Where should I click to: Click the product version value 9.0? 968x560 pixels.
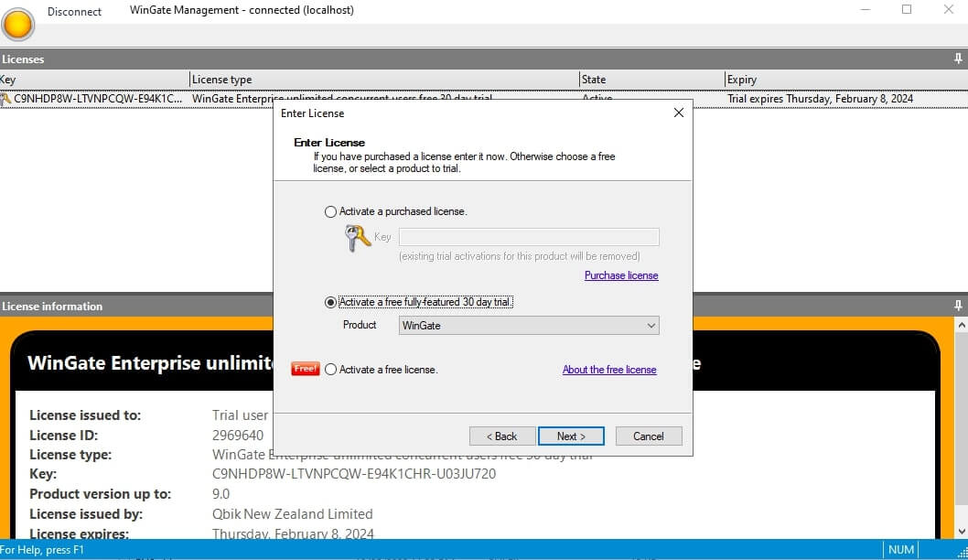click(221, 494)
